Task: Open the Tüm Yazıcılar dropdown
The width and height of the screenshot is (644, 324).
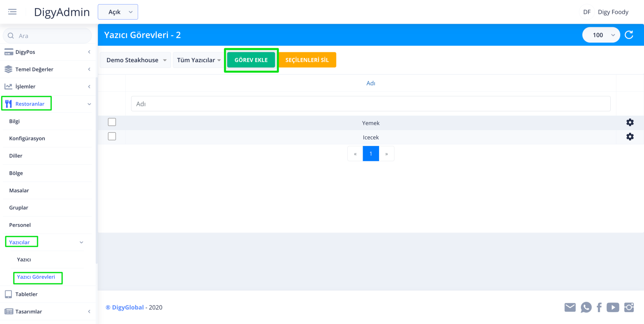Action: 199,60
